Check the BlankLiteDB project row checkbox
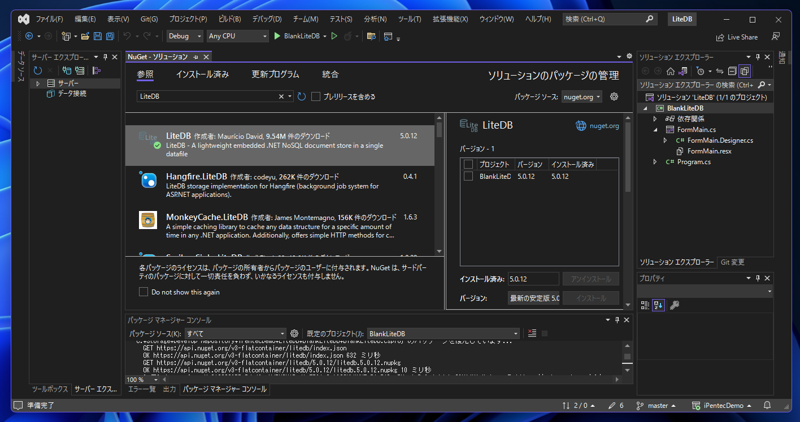Viewport: 800px width, 422px height. tap(468, 176)
